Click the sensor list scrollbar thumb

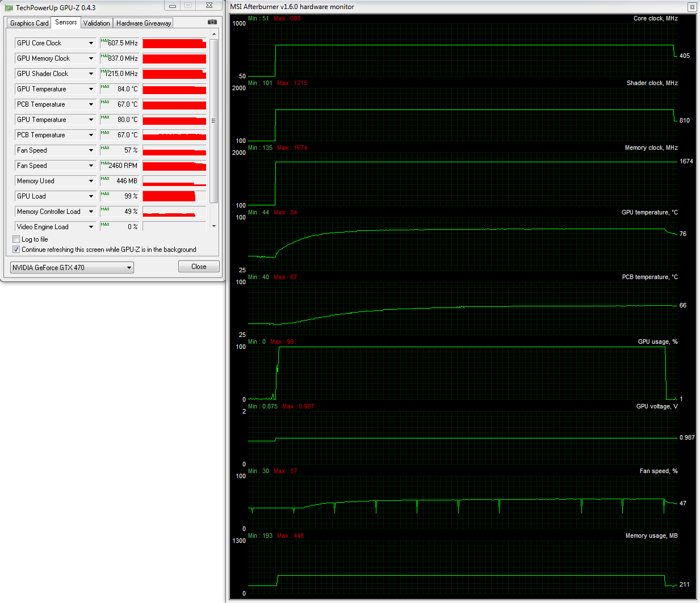[x=214, y=121]
